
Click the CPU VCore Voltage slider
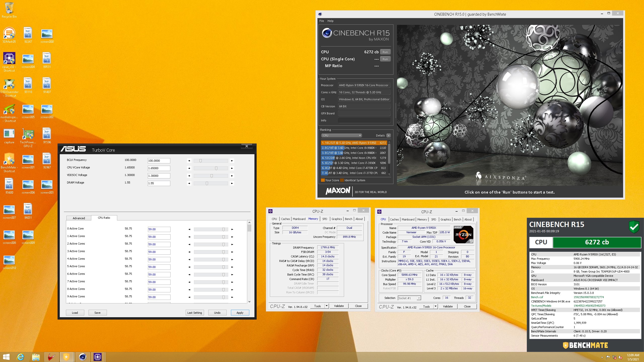click(x=211, y=168)
